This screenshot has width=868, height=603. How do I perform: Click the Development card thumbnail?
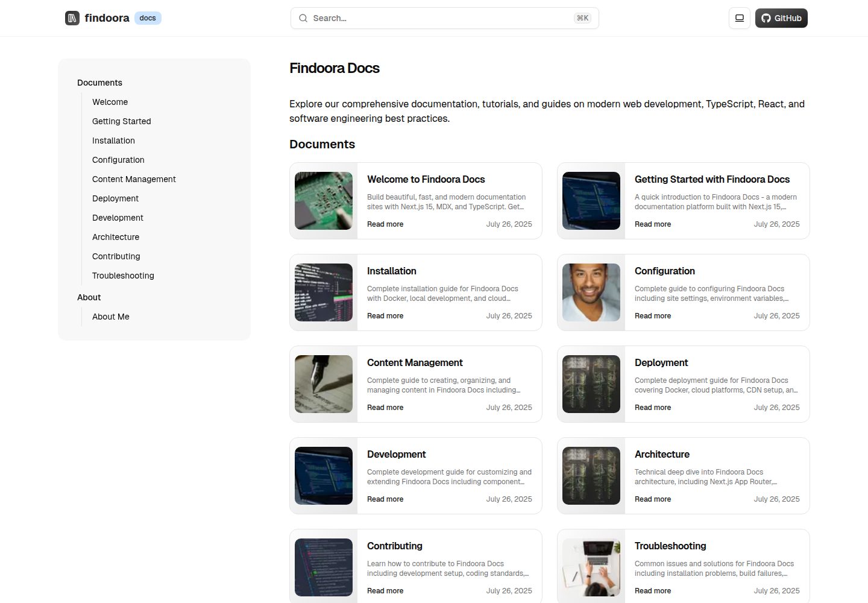pyautogui.click(x=324, y=476)
